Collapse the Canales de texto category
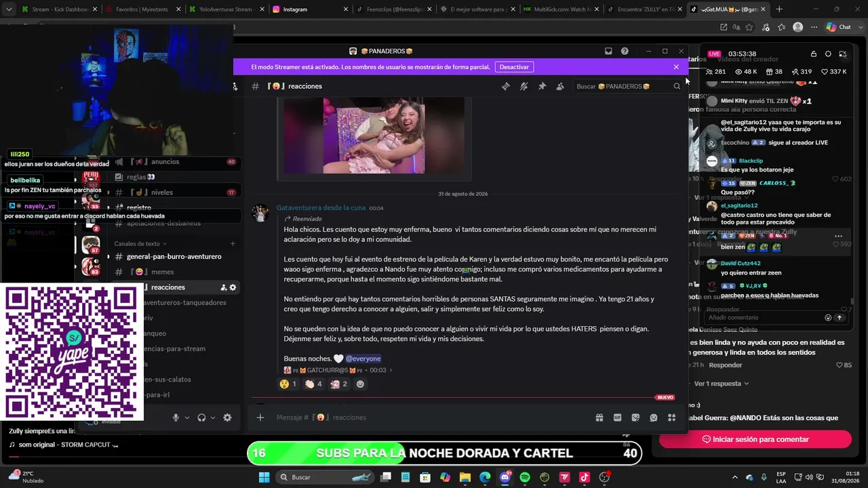The height and width of the screenshot is (488, 868). pos(140,244)
